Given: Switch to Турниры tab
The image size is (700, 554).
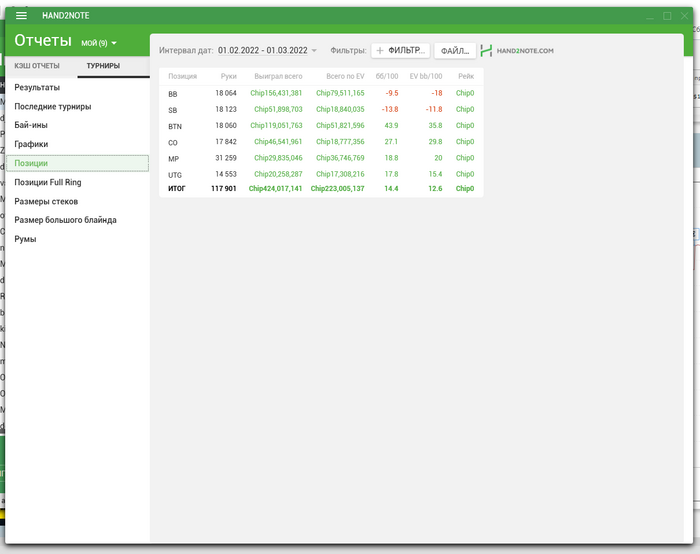Looking at the screenshot, I should point(103,66).
